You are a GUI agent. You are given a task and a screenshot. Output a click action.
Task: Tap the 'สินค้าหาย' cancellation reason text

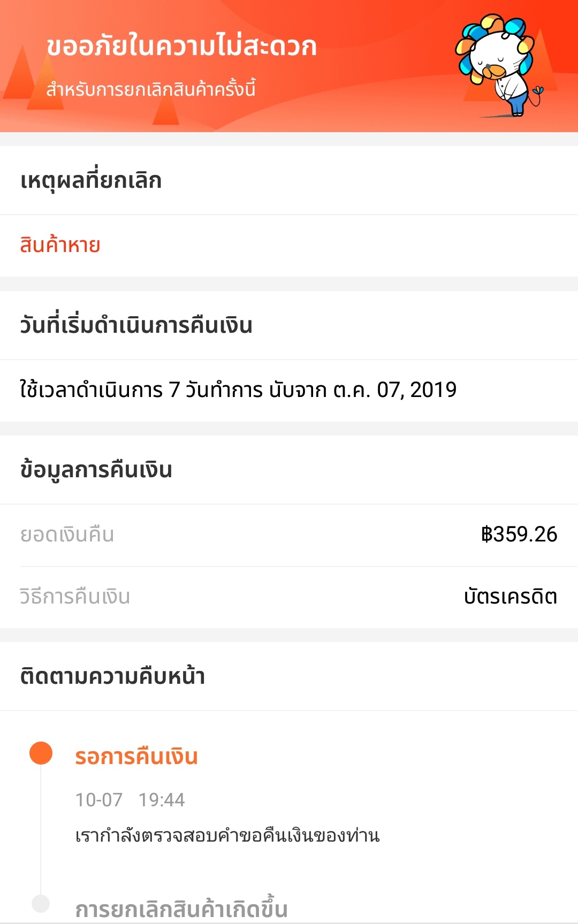[60, 245]
